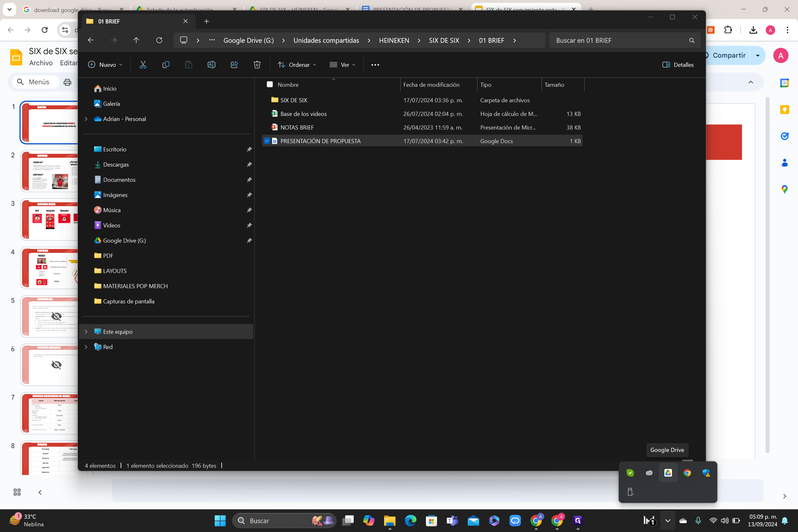The height and width of the screenshot is (532, 798).
Task: Click the Rename icon in Explorer toolbar
Action: click(x=212, y=65)
